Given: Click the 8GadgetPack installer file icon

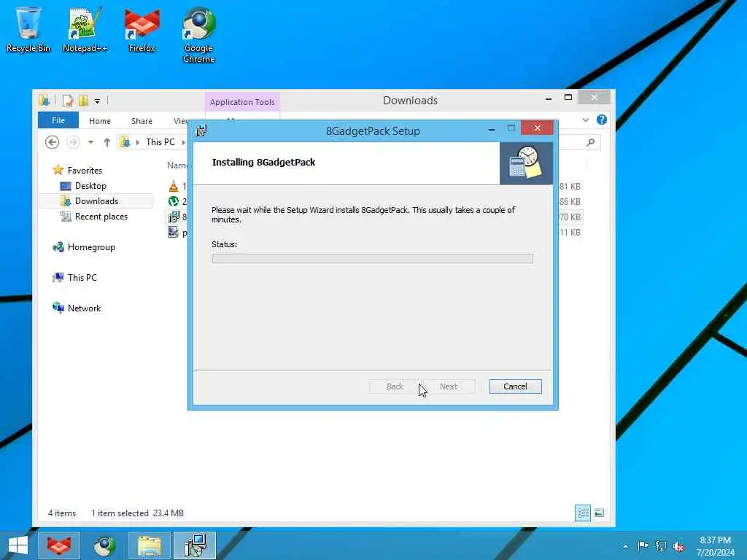Looking at the screenshot, I should 174,217.
